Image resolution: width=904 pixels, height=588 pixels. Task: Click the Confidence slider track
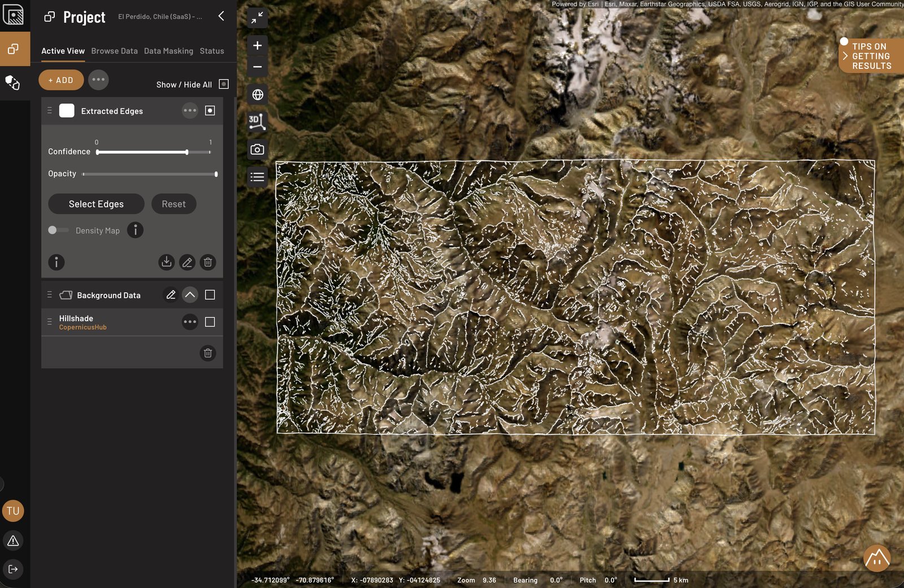click(154, 152)
